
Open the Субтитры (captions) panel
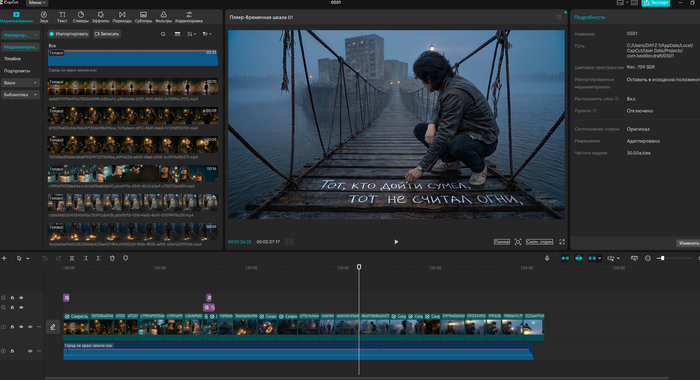pos(143,17)
